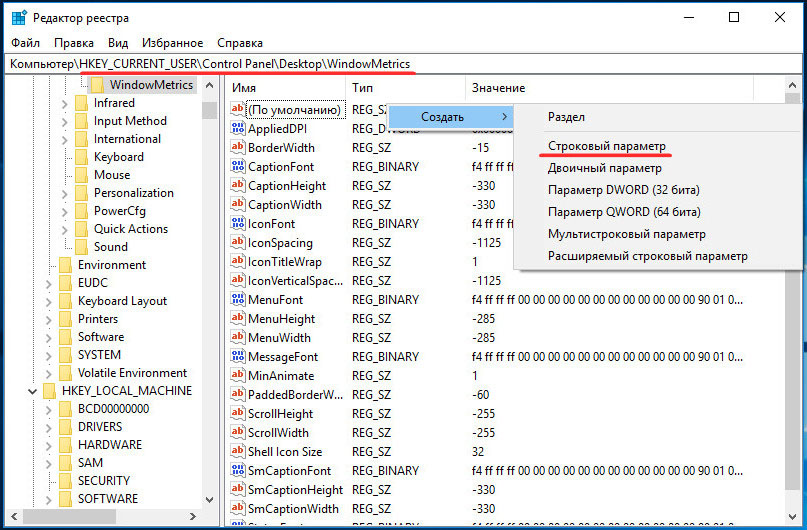The image size is (807, 530).
Task: Click the MinAnimate string icon
Action: tap(237, 376)
